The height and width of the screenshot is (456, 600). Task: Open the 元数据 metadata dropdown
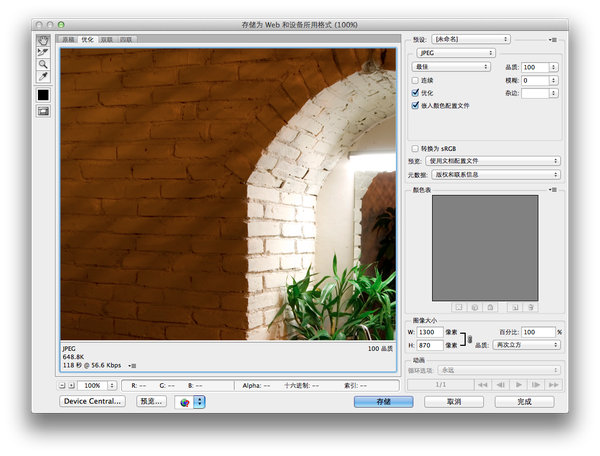[493, 174]
